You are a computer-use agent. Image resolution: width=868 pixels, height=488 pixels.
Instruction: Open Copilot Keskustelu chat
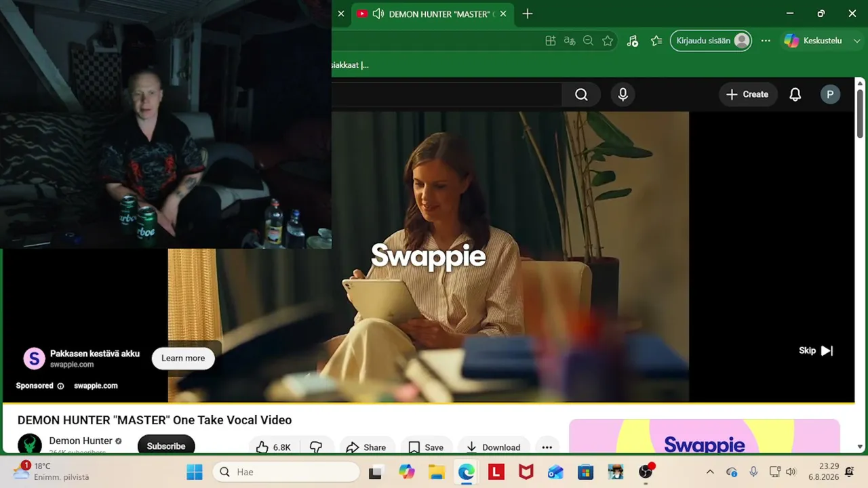(813, 41)
